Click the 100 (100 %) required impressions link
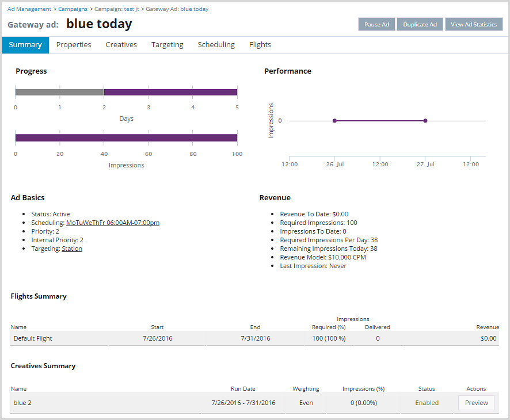 click(328, 338)
